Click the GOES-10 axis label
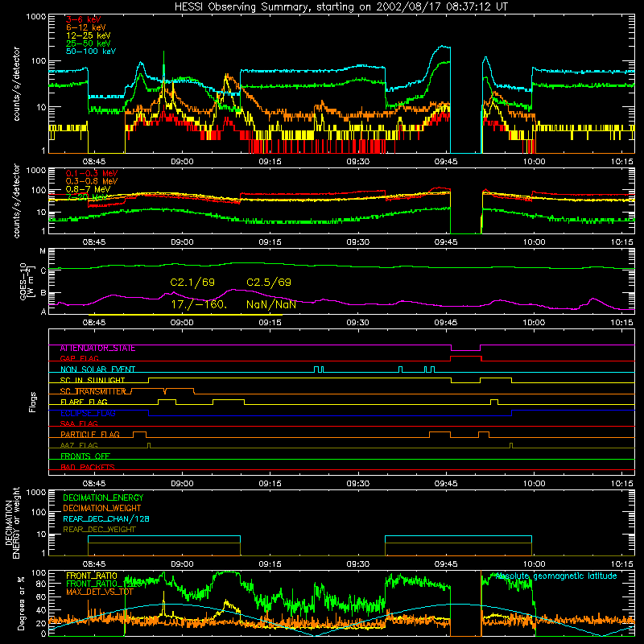 pos(26,281)
